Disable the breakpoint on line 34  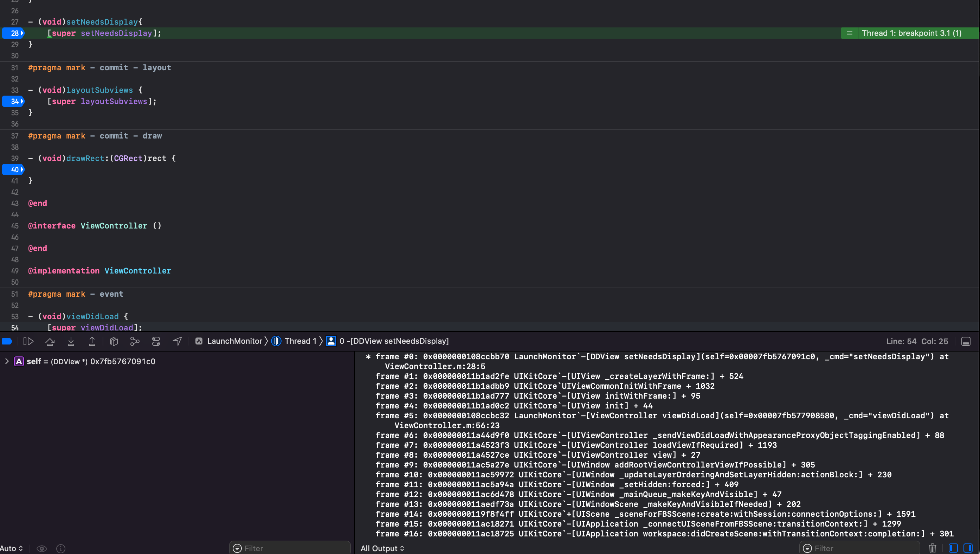[x=14, y=102]
